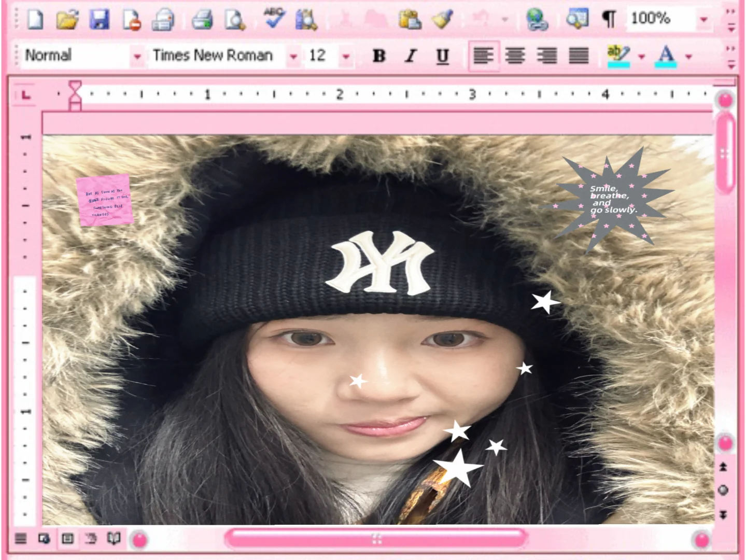
Task: Click into the 100% zoom field
Action: pos(661,19)
